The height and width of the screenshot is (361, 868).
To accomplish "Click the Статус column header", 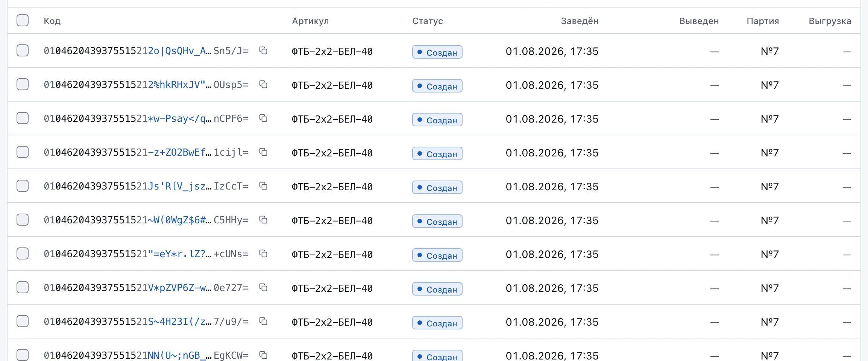I will [x=428, y=21].
